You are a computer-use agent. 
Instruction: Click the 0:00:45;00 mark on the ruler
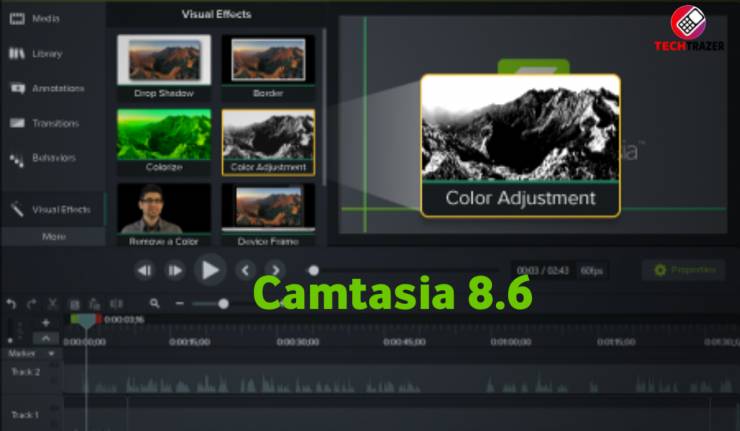(404, 342)
